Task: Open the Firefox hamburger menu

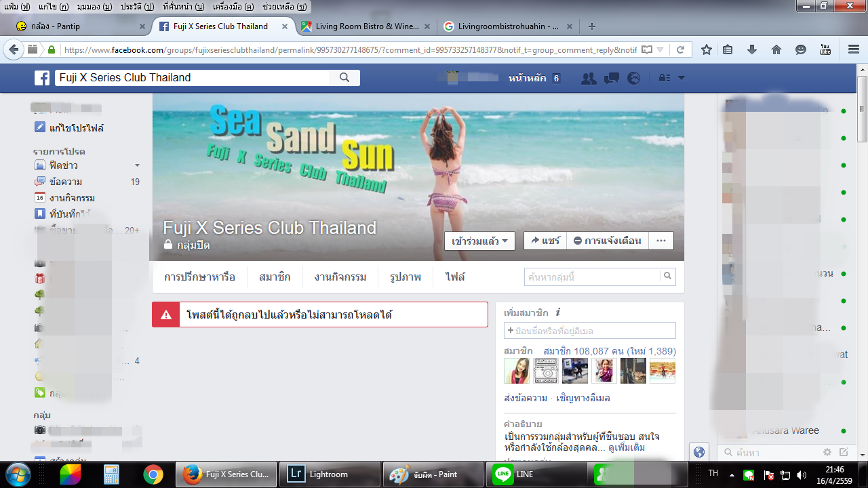Action: [x=854, y=49]
